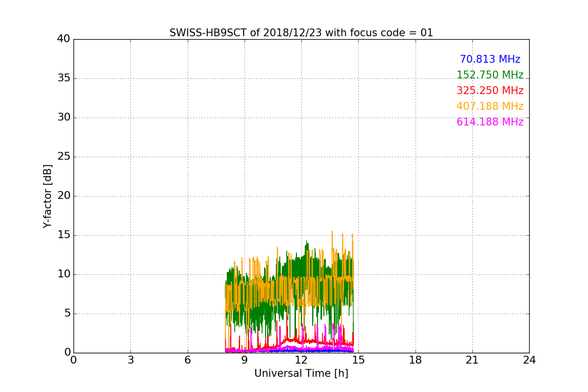The height and width of the screenshot is (392, 588).
Task: Click the y-axis tick label 40
Action: click(64, 39)
